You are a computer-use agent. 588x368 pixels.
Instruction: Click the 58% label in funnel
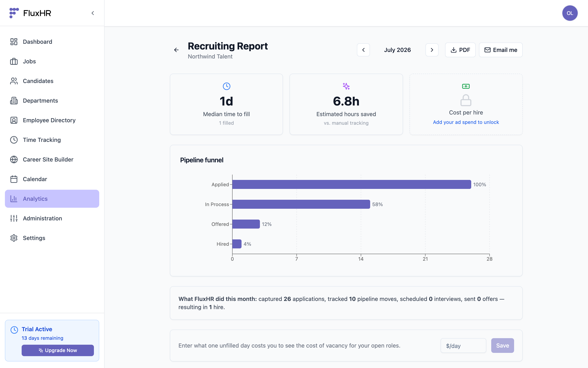pos(377,204)
